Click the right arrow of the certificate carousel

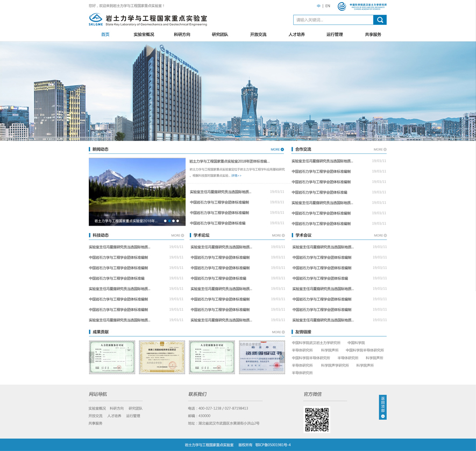(282, 357)
